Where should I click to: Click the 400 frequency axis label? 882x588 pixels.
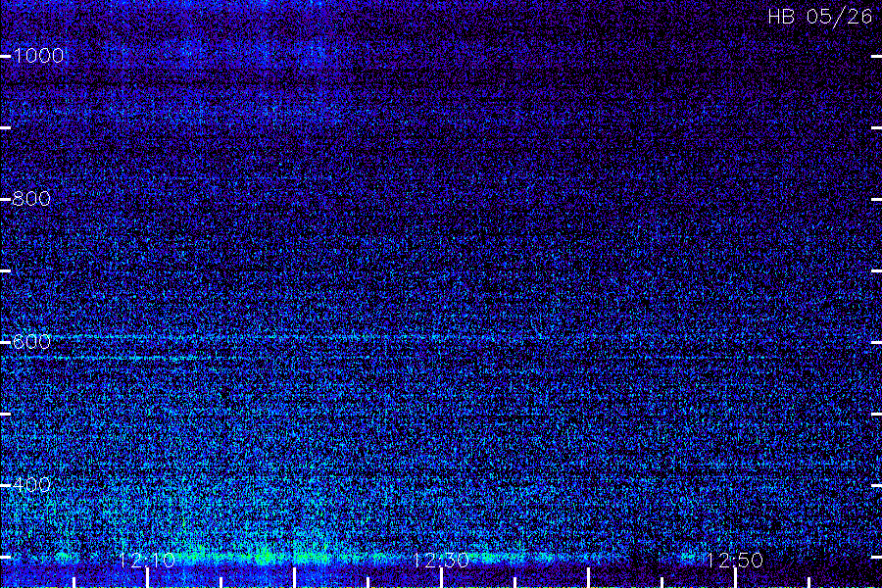click(x=31, y=484)
